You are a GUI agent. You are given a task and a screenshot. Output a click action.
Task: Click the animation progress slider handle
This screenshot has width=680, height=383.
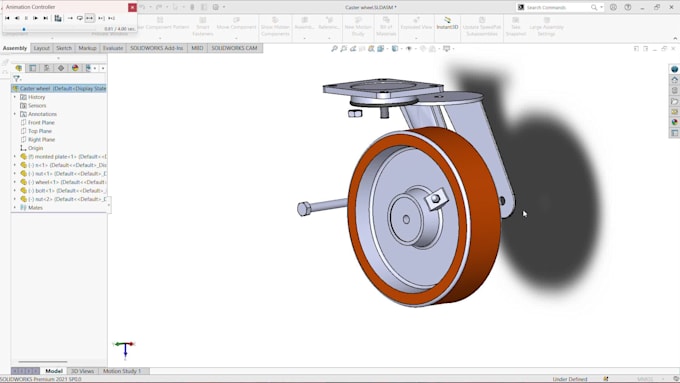24,29
